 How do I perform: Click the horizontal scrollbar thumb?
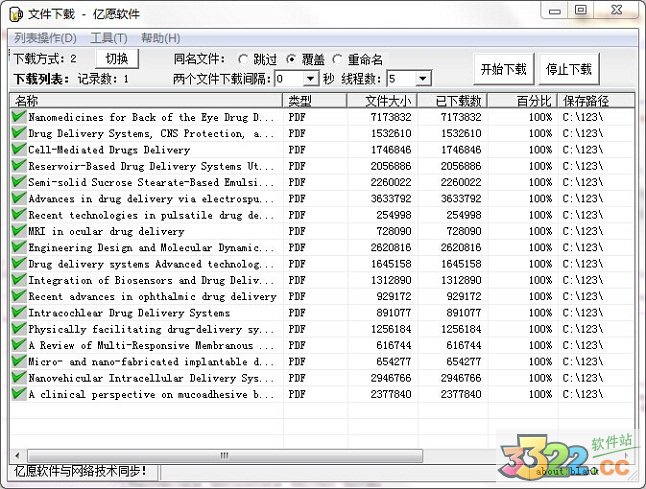225,456
